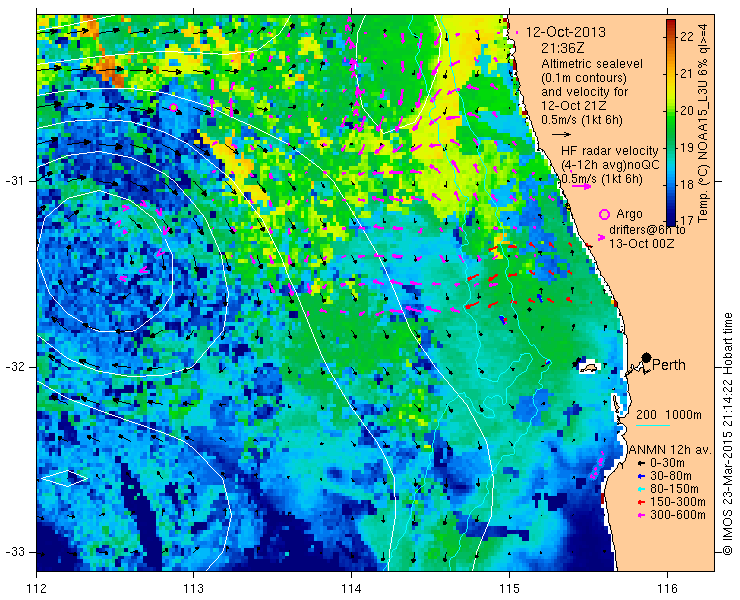Select the time text 21:36Z

click(x=563, y=48)
